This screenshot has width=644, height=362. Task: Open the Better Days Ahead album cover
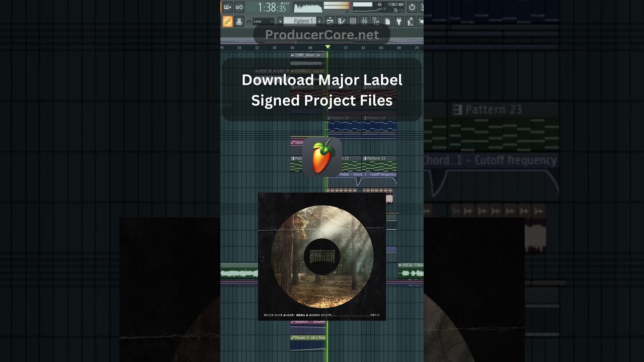(322, 256)
